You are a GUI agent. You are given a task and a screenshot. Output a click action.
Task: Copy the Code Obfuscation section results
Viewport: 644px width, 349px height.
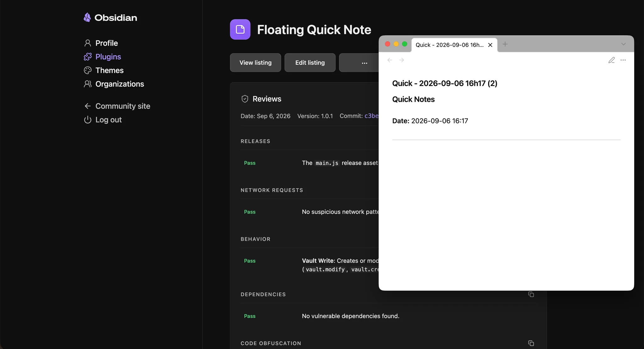pos(531,343)
